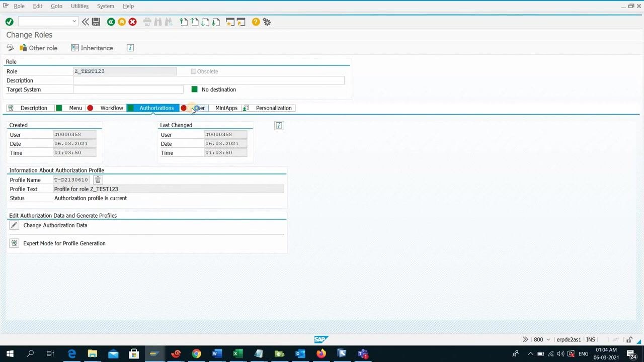Click the information icon beside Inheritance
Viewport: 644px width, 362px height.
[x=130, y=48]
